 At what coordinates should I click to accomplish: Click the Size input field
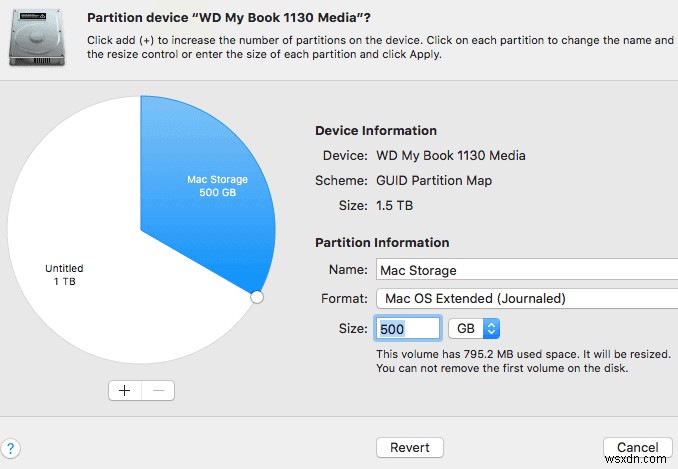point(408,328)
